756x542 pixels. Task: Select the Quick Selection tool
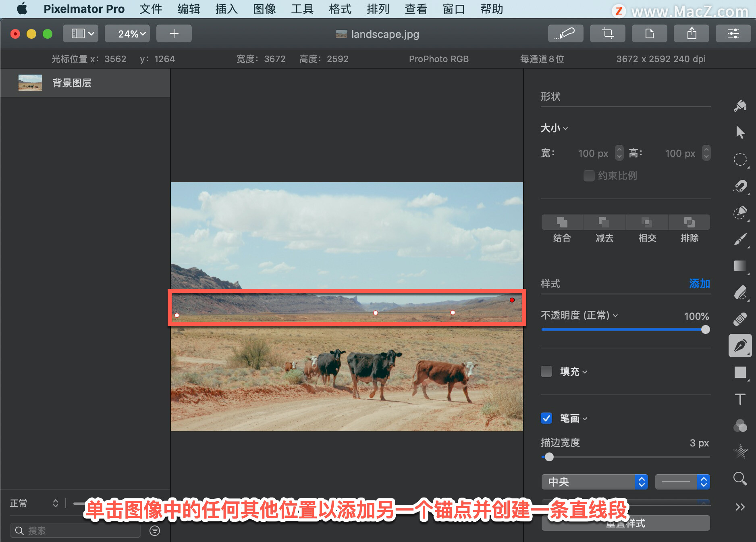click(740, 186)
